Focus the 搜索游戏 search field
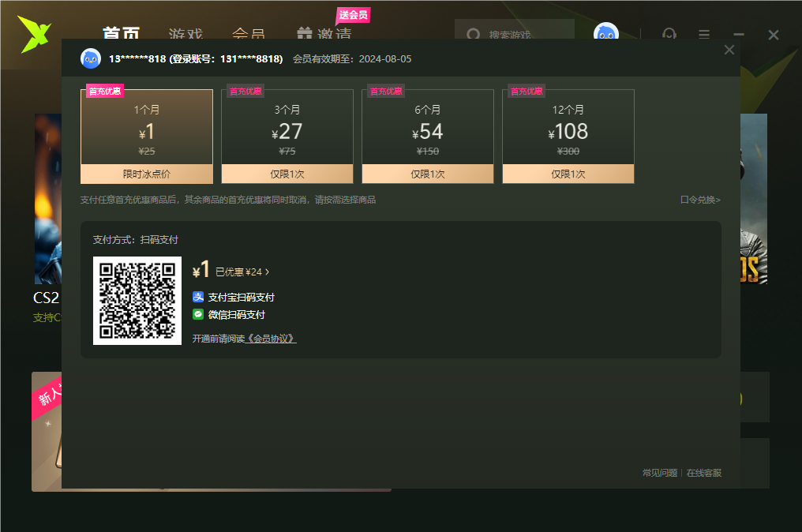The image size is (802, 532). 515,29
